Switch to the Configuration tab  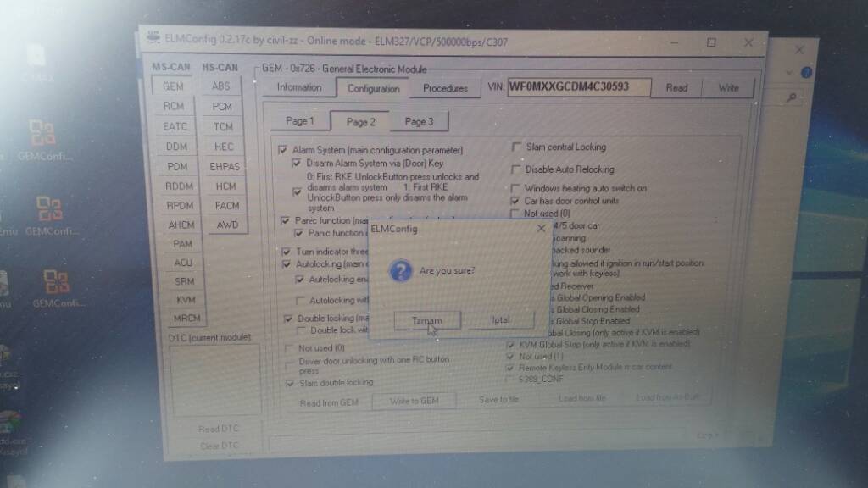coord(373,88)
